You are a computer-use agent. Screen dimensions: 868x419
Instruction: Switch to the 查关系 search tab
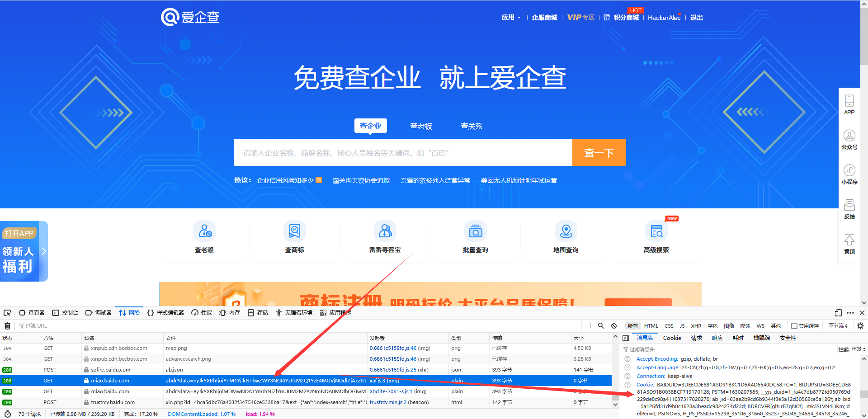(x=472, y=126)
